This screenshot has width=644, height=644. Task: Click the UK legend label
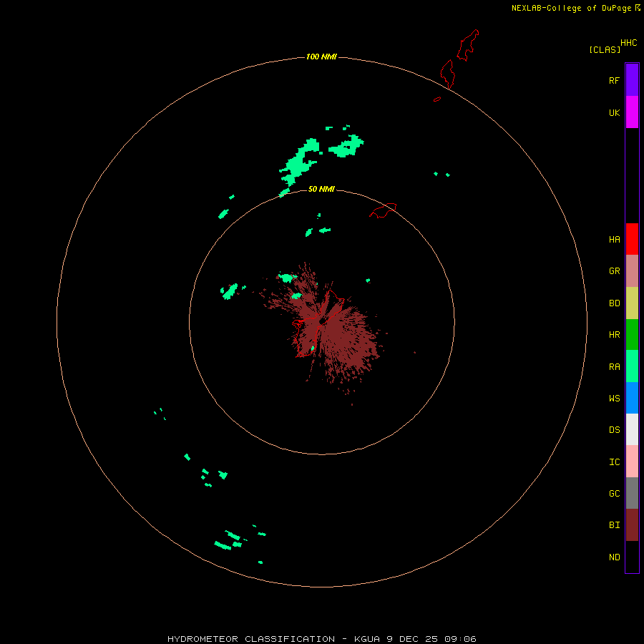click(614, 113)
